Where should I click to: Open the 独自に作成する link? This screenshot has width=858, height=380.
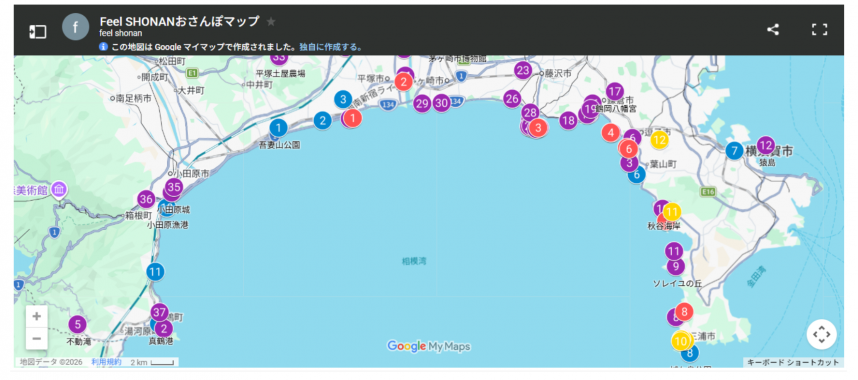point(331,47)
